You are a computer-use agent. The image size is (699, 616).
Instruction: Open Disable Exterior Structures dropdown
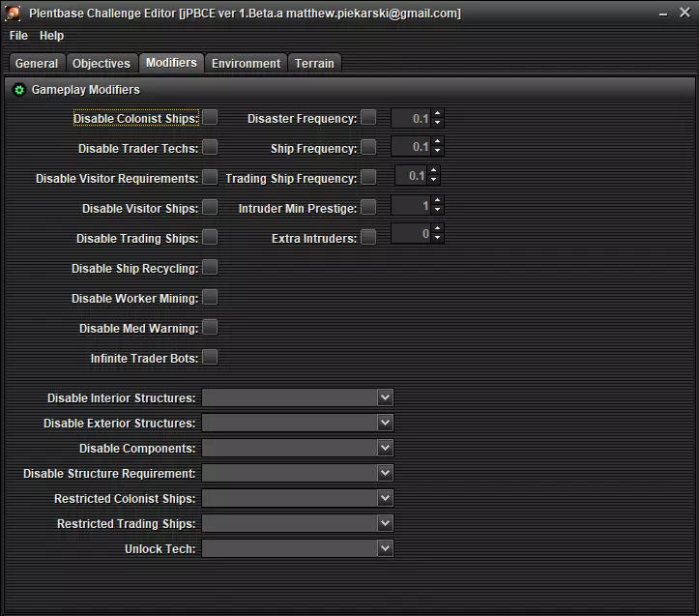tap(298, 423)
